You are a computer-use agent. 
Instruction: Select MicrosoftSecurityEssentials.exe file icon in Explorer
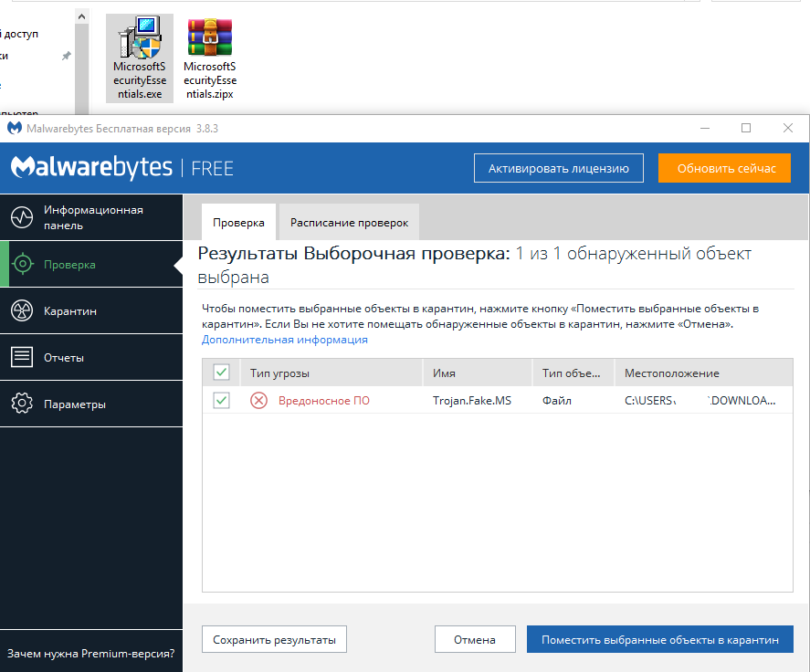(x=140, y=37)
